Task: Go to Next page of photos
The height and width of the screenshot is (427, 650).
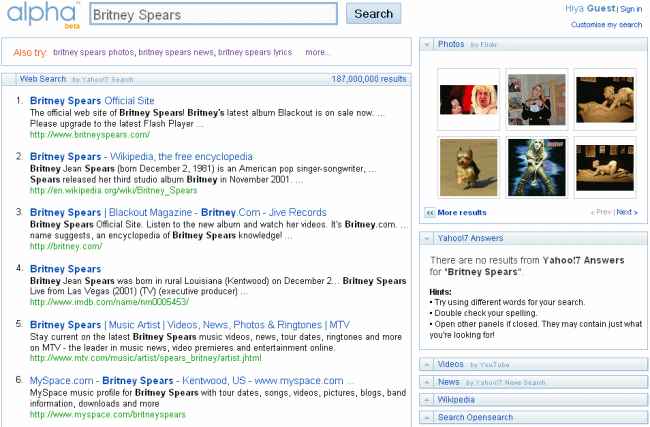Action: [627, 212]
